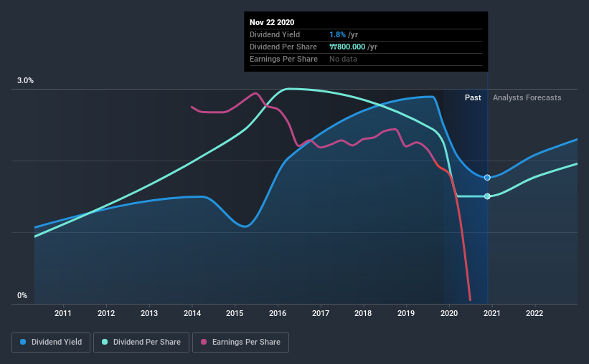Screen dimensions: 589x364
Task: Click the 2022 x-axis year label
Action: pos(534,313)
